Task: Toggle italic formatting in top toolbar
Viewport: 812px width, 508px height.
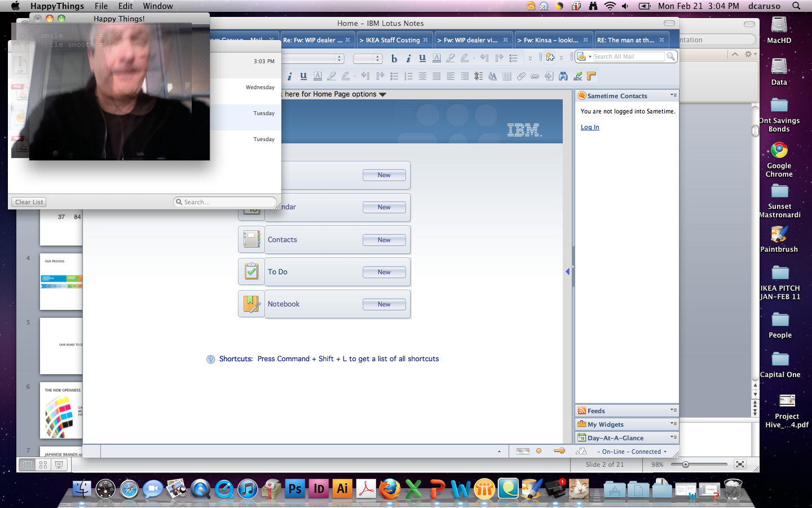Action: [408, 58]
